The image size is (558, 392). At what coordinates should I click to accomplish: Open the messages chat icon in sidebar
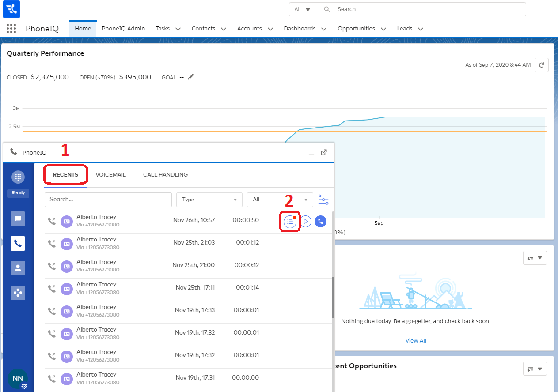coord(18,219)
